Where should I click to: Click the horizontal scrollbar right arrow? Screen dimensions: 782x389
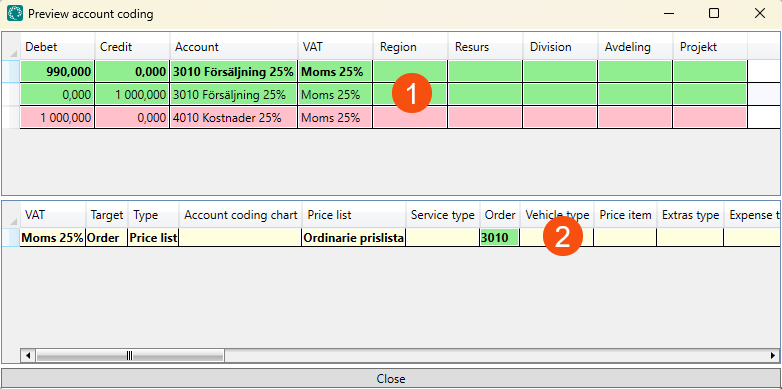(x=773, y=356)
